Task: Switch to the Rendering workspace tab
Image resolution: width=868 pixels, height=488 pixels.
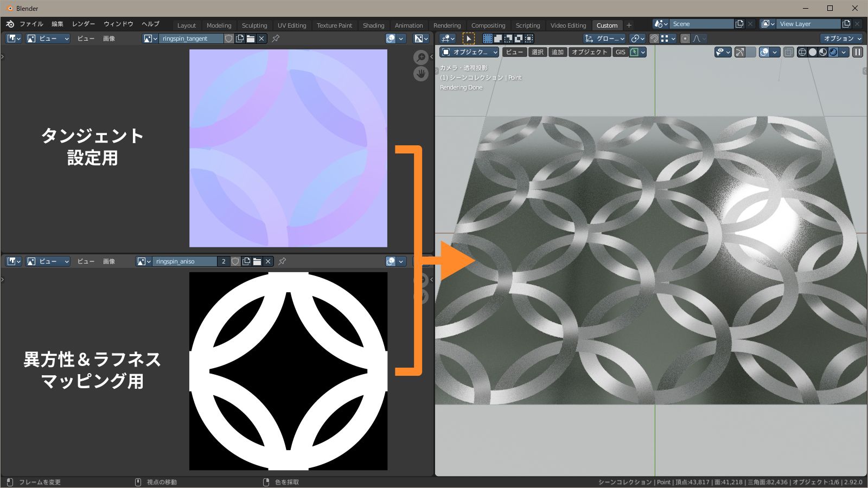Action: tap(447, 25)
